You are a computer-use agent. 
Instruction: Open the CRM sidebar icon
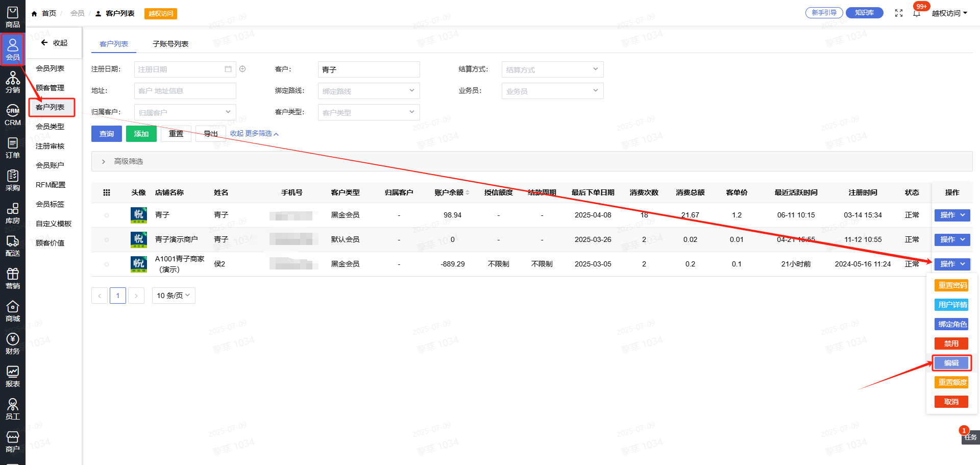(13, 115)
